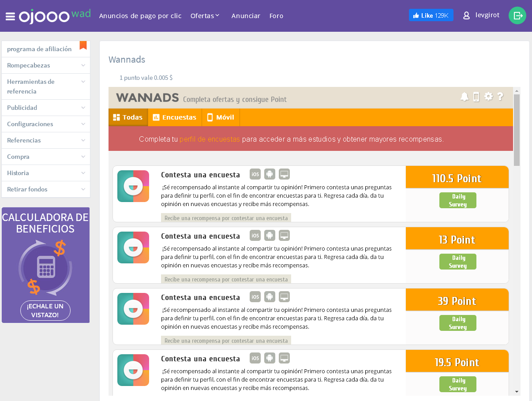Open Anuncios de pago por clic
This screenshot has width=532, height=401.
pyautogui.click(x=140, y=16)
